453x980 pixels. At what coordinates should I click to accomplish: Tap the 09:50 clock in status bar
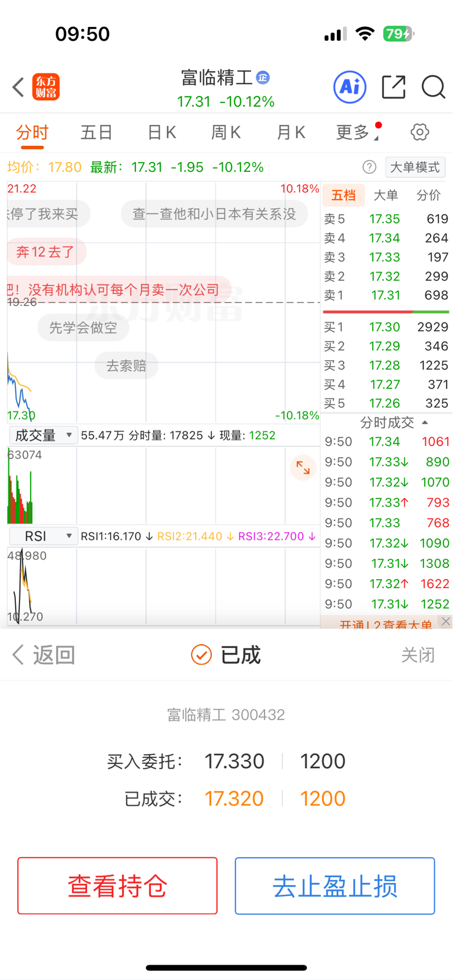pyautogui.click(x=82, y=34)
